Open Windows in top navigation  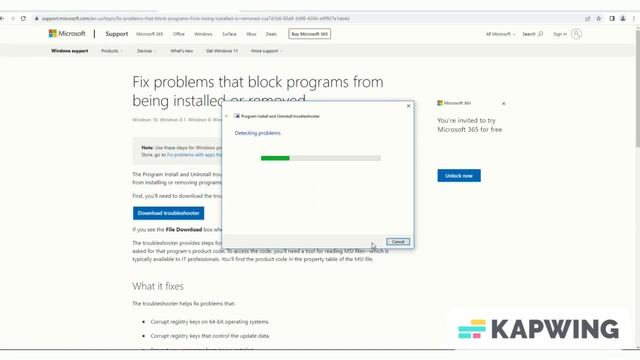tap(203, 34)
